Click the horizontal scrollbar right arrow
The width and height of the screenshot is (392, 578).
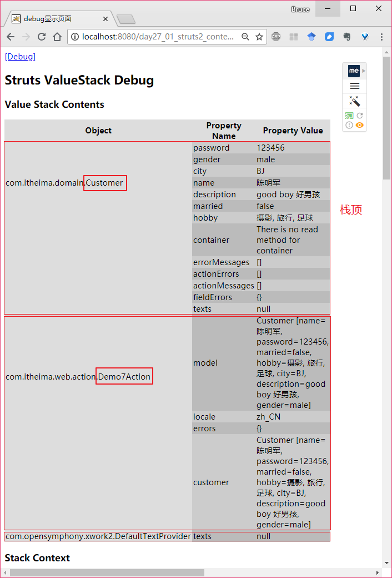tap(377, 572)
